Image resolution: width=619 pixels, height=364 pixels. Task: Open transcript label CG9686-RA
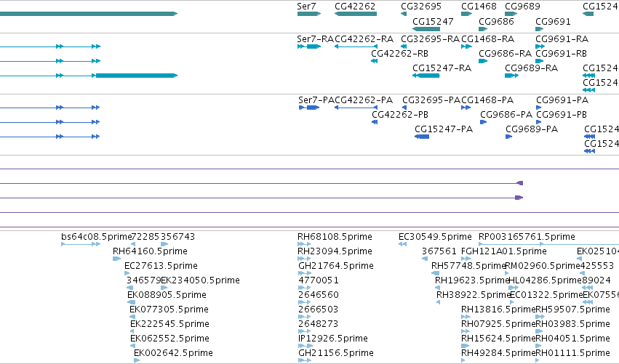click(505, 53)
